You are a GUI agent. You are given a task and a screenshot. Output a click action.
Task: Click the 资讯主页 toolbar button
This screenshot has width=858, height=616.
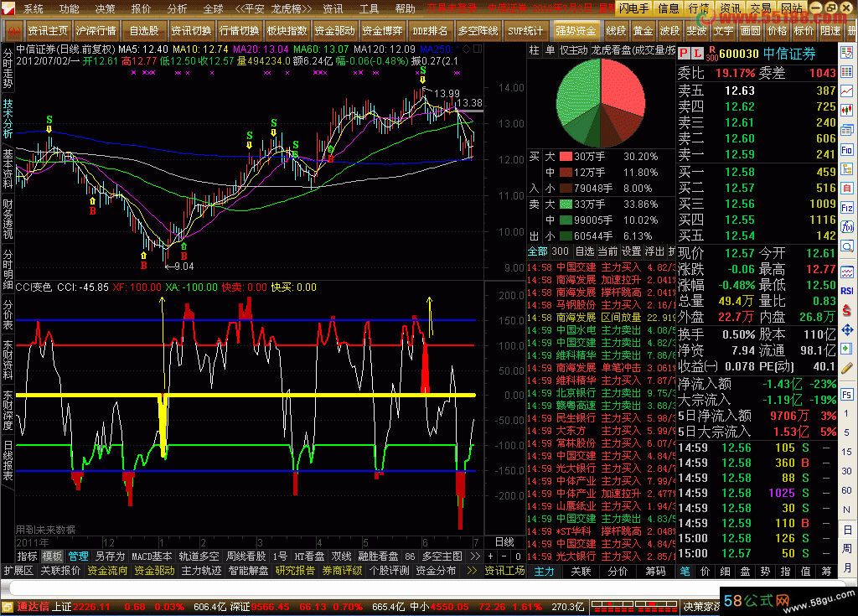47,30
